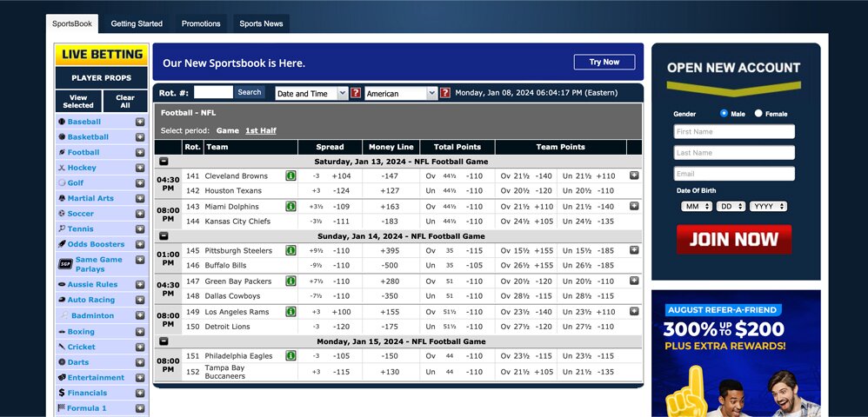868x417 pixels.
Task: Expand more bets for Packers vs Cowboys
Action: click(634, 281)
